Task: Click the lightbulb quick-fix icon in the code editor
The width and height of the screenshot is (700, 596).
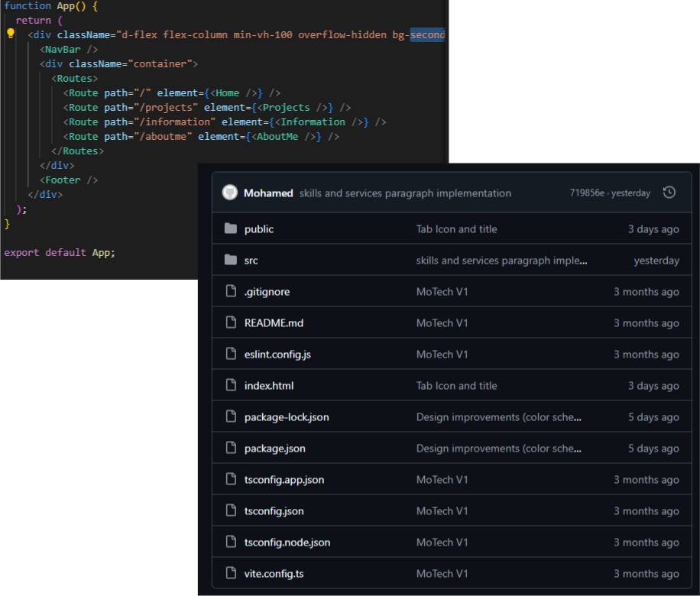Action: click(x=11, y=34)
